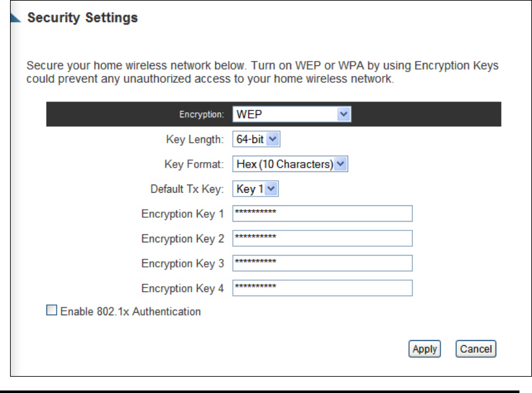Viewport: 532px width, 393px height.
Task: Enable 802.1x Authentication checkbox
Action: 51,310
